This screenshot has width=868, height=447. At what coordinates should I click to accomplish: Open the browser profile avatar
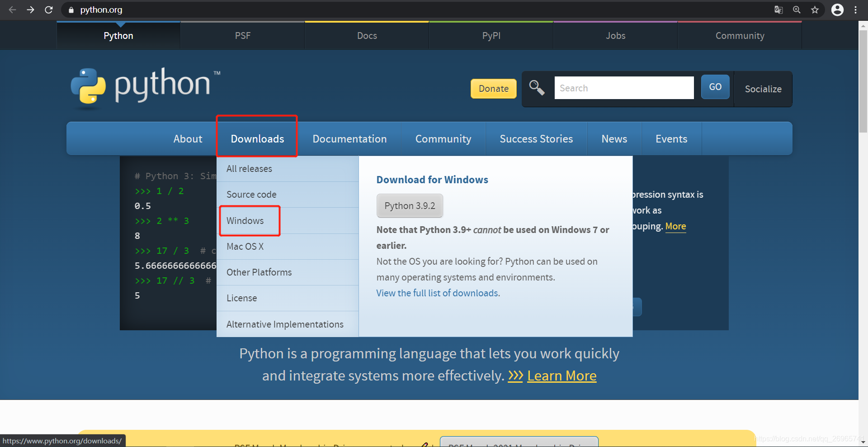click(837, 10)
